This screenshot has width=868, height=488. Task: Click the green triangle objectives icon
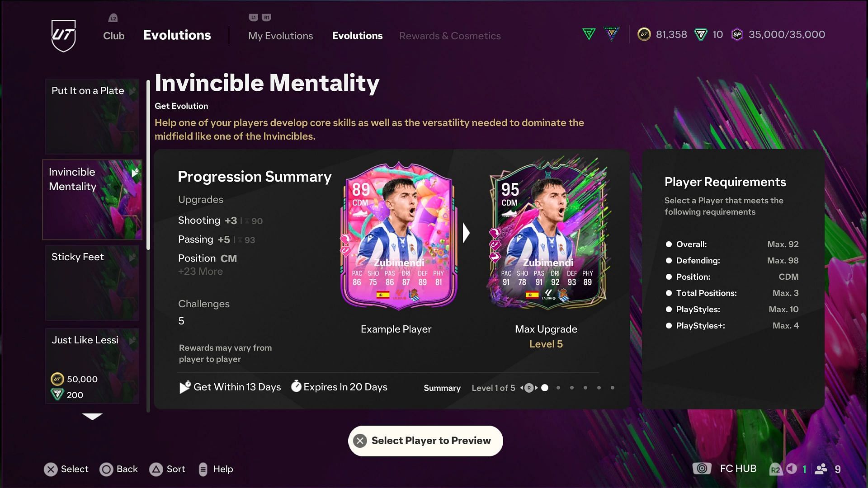(x=589, y=34)
